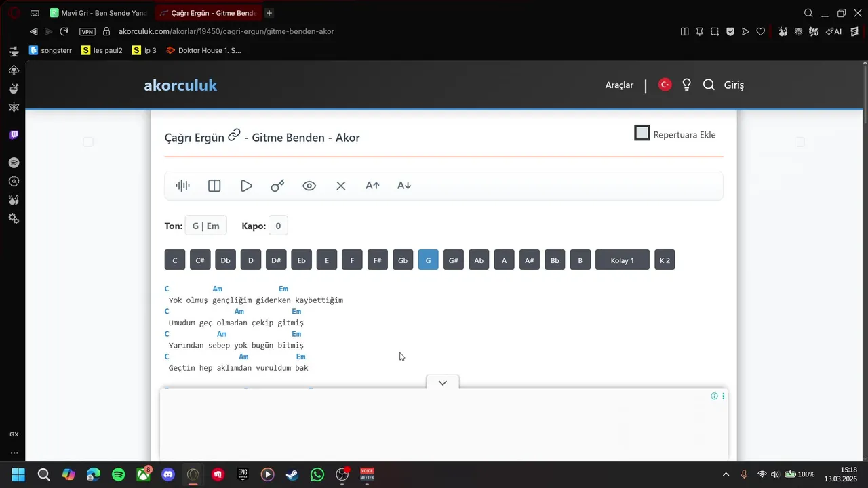Transpose to key D
This screenshot has height=488, width=868.
(x=250, y=260)
